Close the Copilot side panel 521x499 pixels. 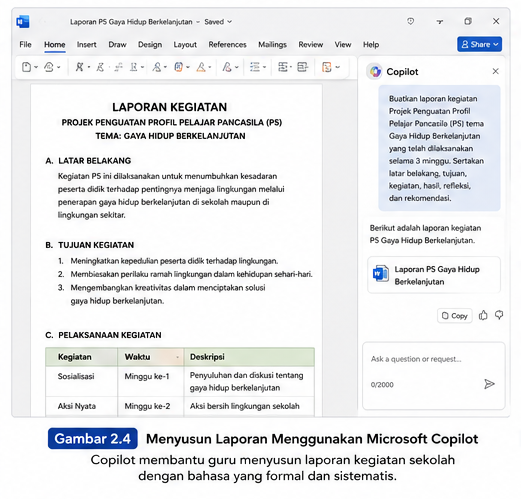(x=496, y=71)
